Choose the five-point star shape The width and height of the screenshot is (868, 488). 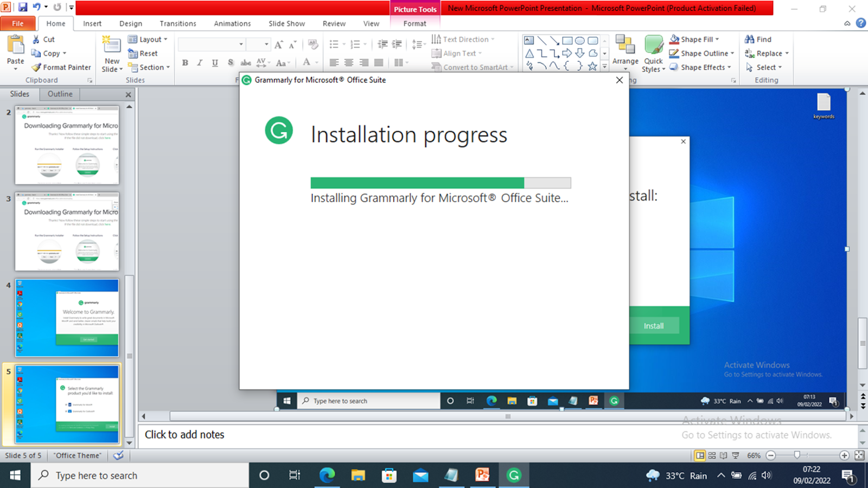tap(592, 66)
